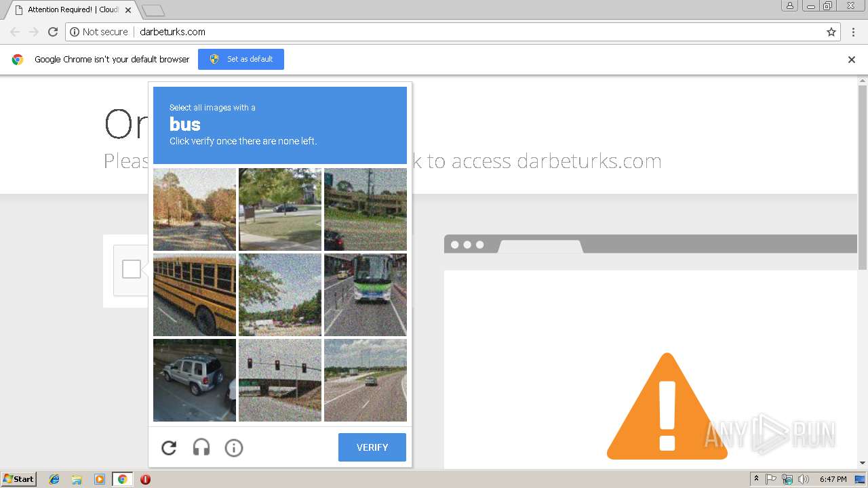
Task: Click the Not secure site info indicator
Action: (x=99, y=32)
